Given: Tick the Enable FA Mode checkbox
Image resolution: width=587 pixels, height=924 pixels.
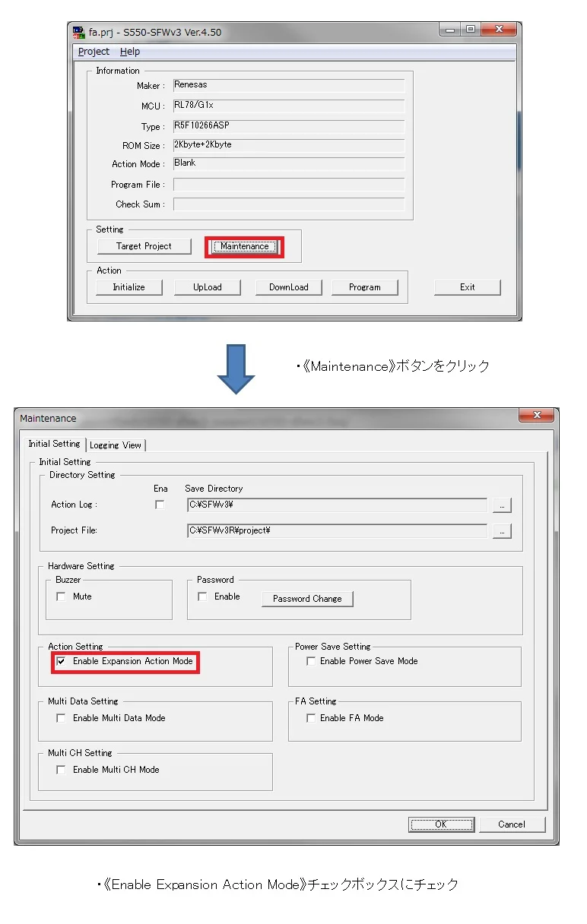Looking at the screenshot, I should point(310,718).
